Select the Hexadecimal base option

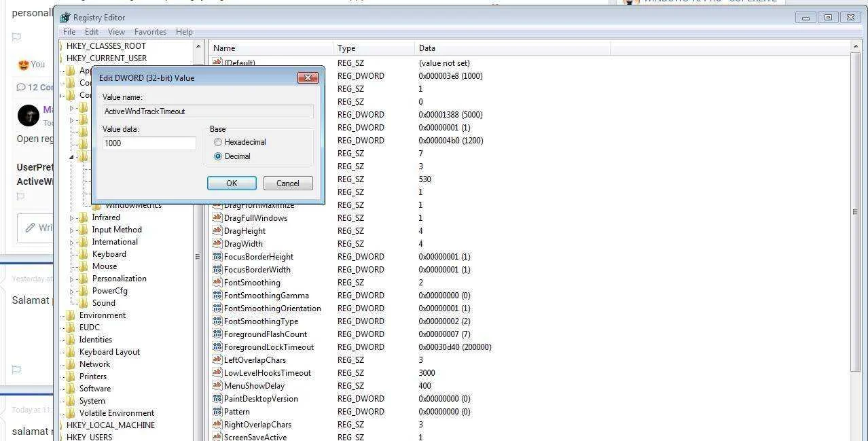point(218,142)
